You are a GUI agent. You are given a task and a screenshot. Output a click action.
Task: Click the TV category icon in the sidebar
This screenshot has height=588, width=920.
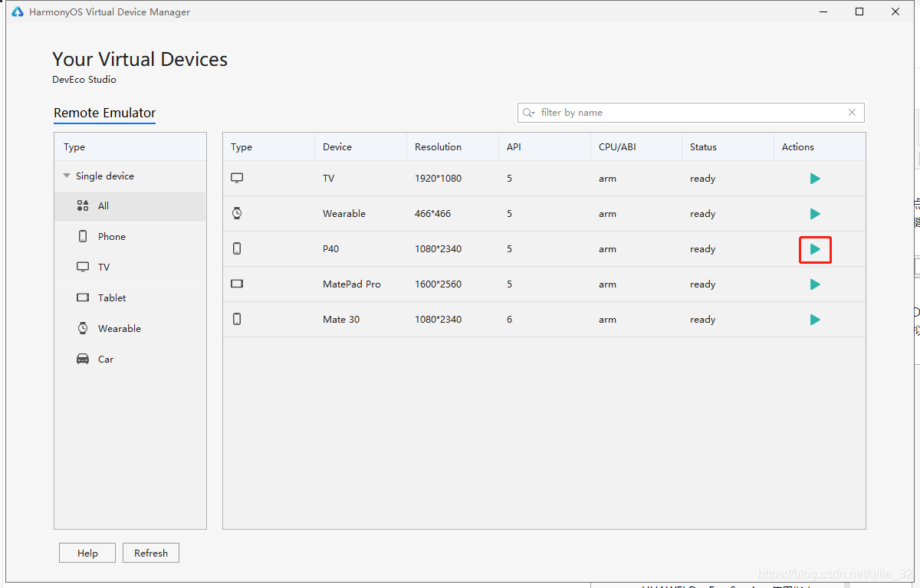(83, 267)
